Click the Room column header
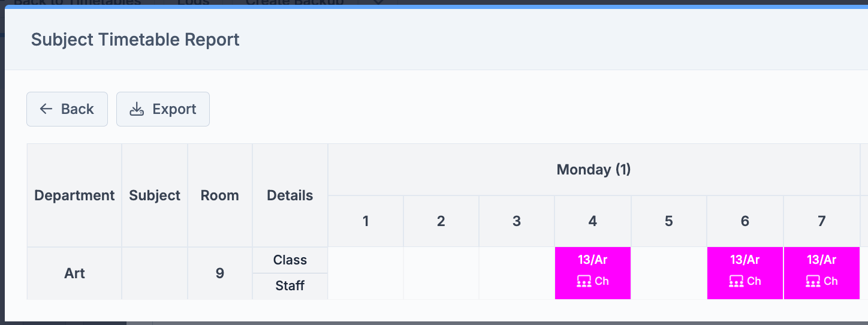The width and height of the screenshot is (868, 325). pyautogui.click(x=220, y=195)
